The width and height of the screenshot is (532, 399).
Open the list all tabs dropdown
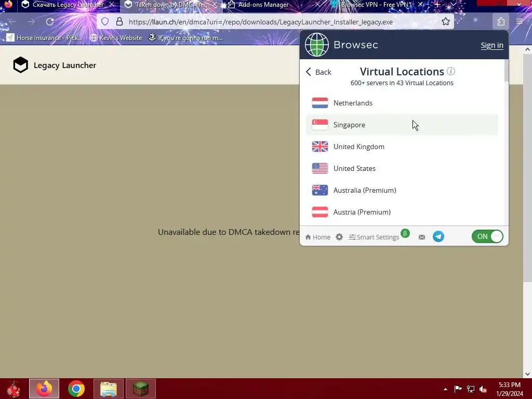[453, 5]
